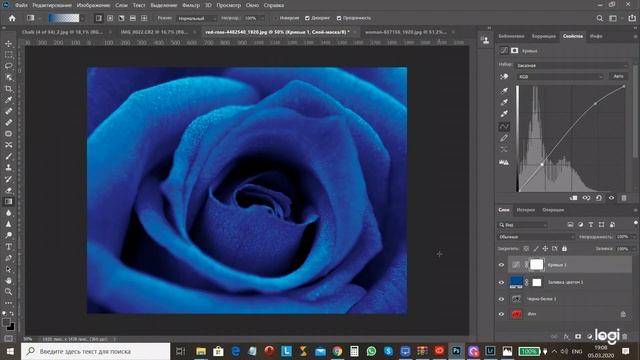Select the Brush tool
Viewport: 640px width, 360px height.
8,156
